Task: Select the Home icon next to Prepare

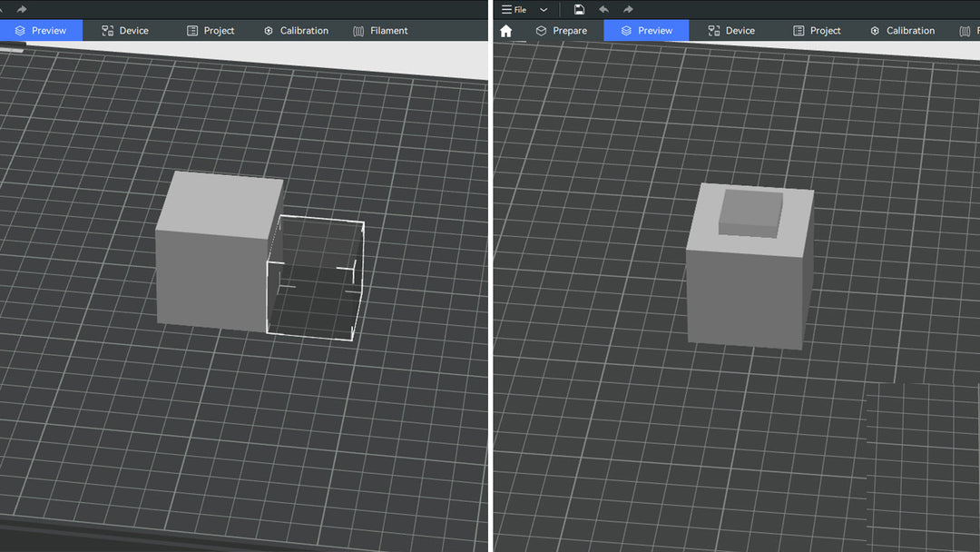Action: pyautogui.click(x=506, y=30)
